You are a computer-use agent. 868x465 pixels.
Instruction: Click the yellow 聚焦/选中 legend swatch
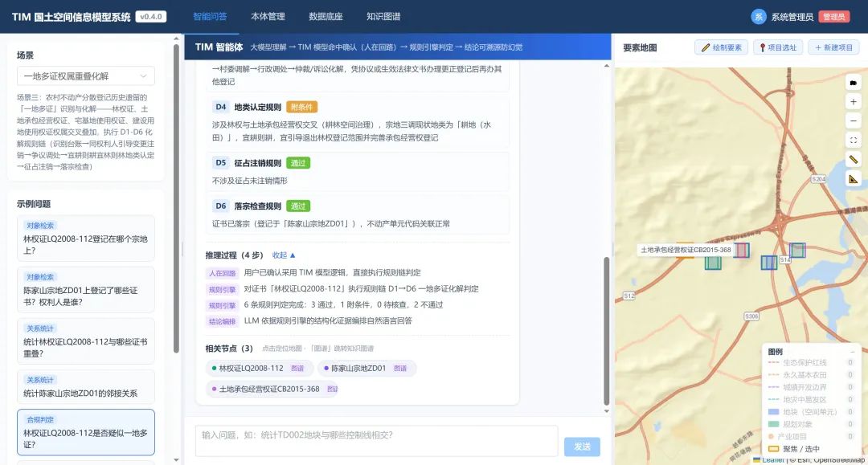(x=773, y=448)
